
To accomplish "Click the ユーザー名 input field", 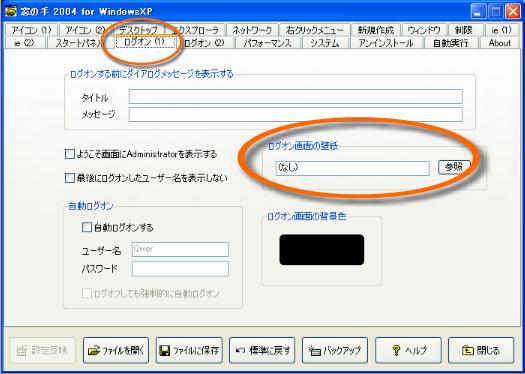I will [180, 249].
